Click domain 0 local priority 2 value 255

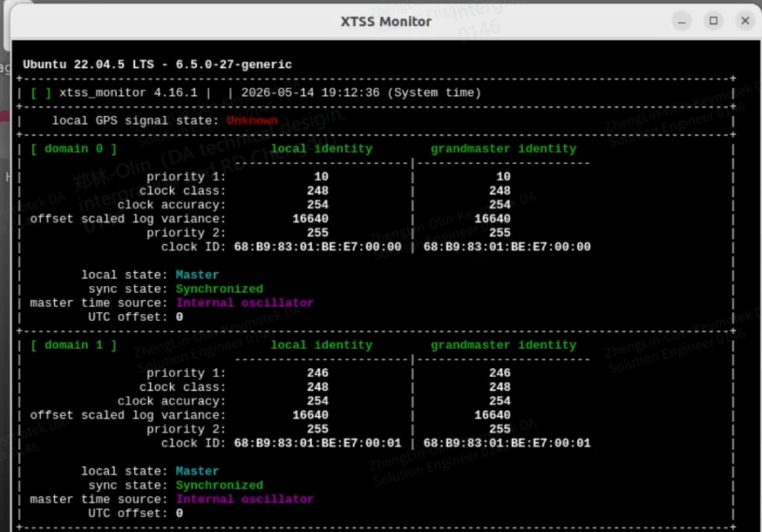[318, 233]
